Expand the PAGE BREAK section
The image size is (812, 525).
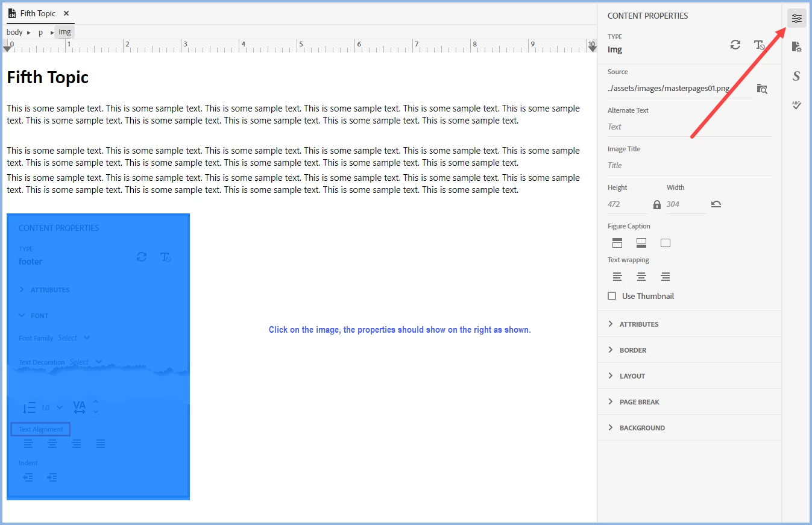(690, 401)
